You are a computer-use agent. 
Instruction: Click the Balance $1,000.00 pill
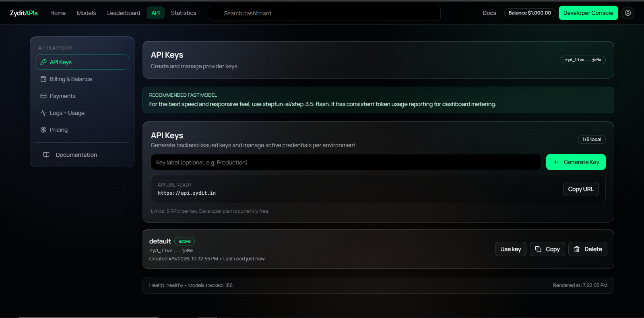coord(530,13)
